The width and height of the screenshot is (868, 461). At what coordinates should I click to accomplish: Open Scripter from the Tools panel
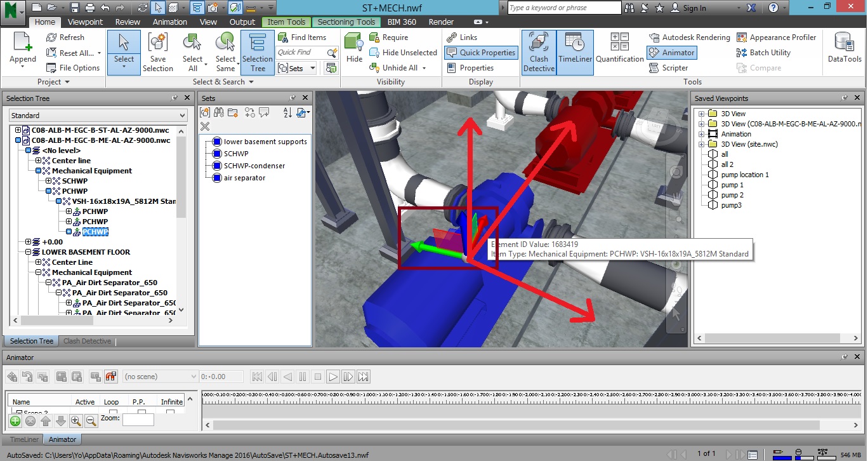[x=669, y=68]
